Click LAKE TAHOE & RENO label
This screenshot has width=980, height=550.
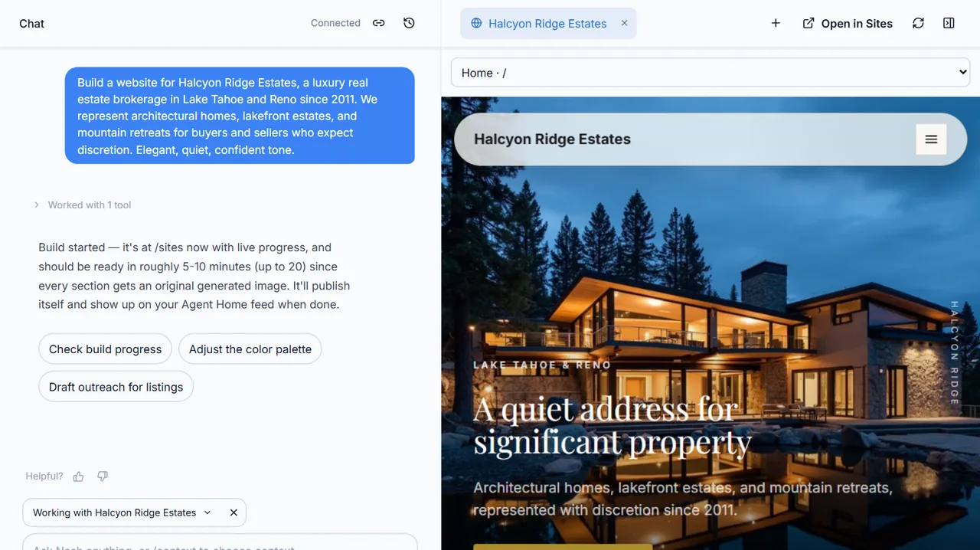coord(542,365)
